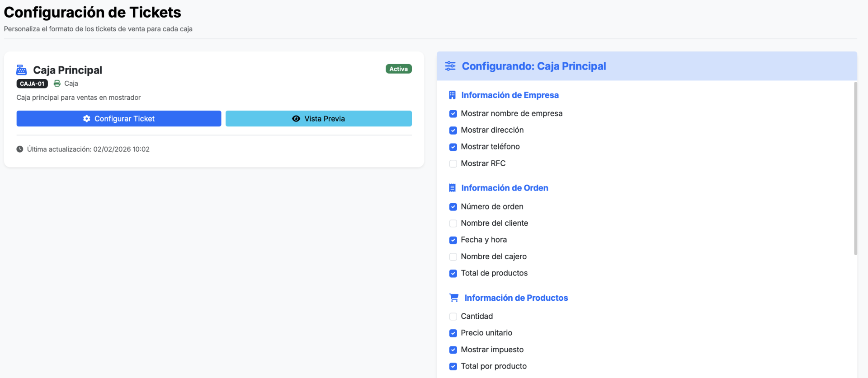Open Vista Previa of the ticket
Image resolution: width=868 pixels, height=378 pixels.
point(318,119)
